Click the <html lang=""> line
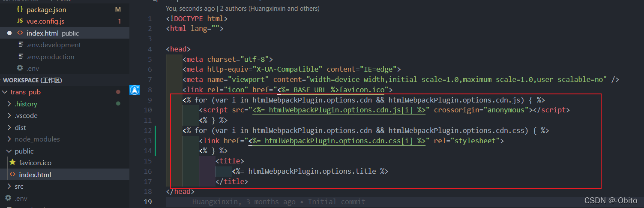Screen dimensions: 644x208 [195, 29]
